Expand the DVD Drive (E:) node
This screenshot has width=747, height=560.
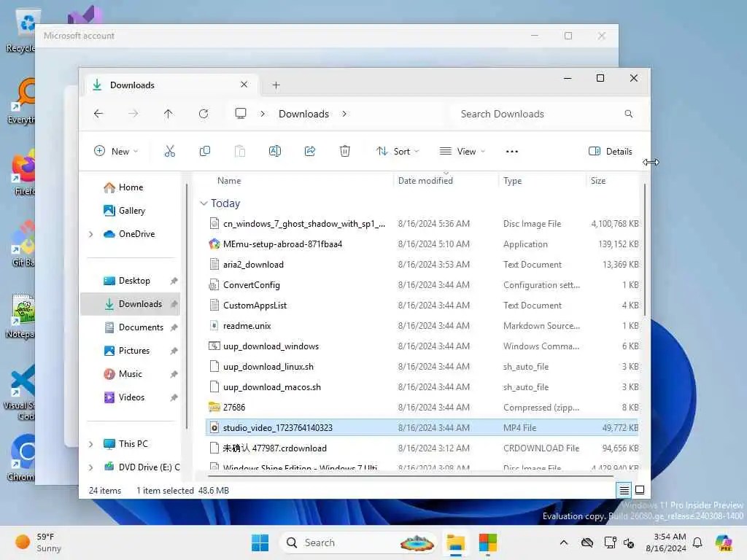click(91, 467)
